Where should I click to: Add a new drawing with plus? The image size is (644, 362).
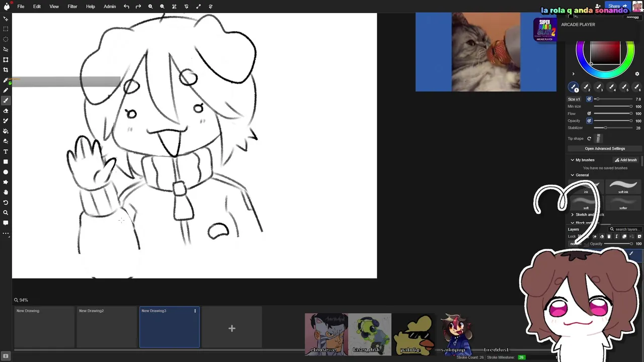click(232, 328)
